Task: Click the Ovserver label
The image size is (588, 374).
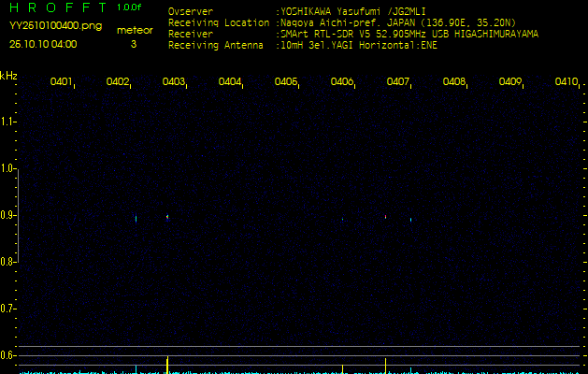Action: pyautogui.click(x=191, y=11)
